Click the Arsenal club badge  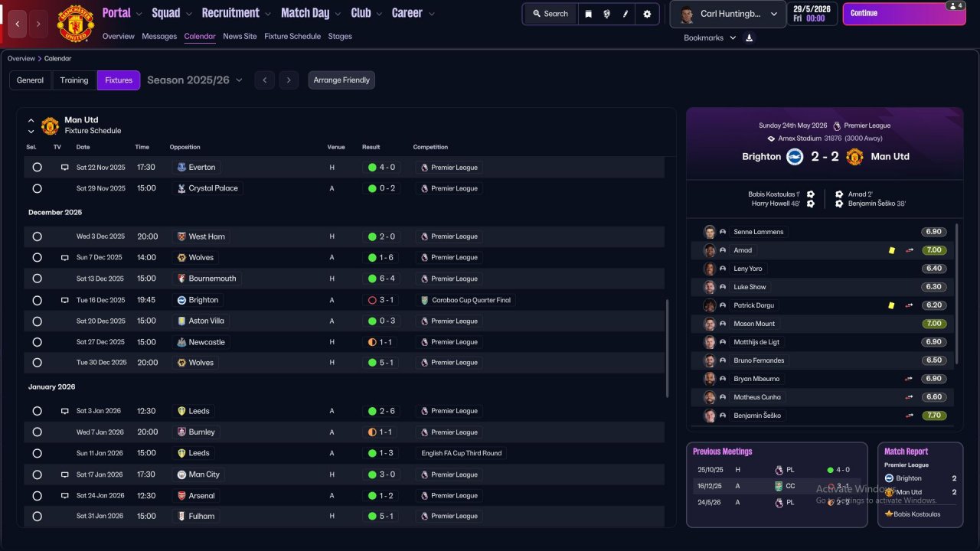point(181,496)
